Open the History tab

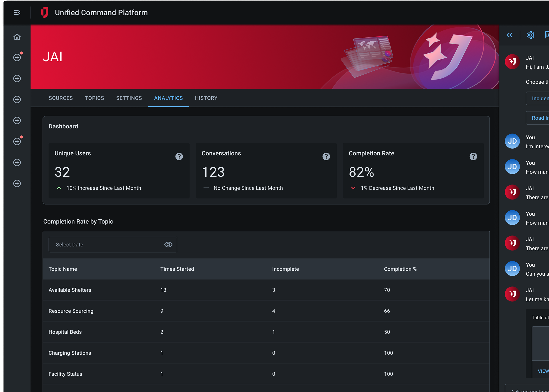coord(206,98)
